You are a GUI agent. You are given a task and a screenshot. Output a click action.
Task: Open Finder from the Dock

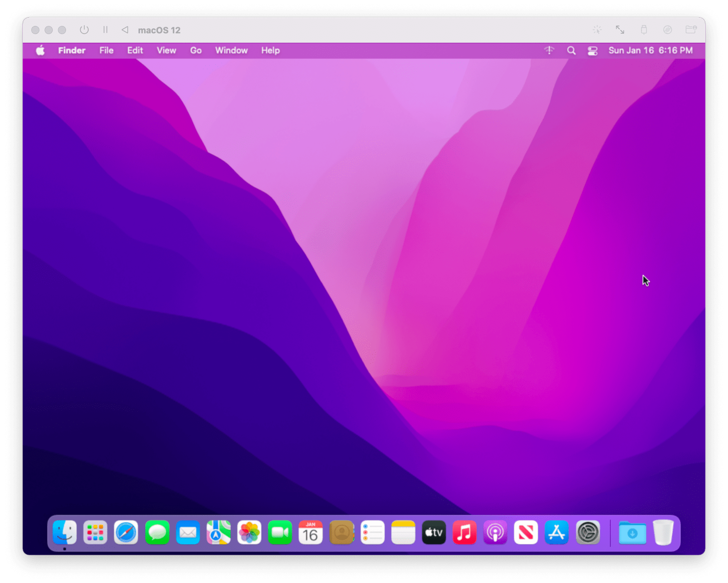(x=65, y=532)
